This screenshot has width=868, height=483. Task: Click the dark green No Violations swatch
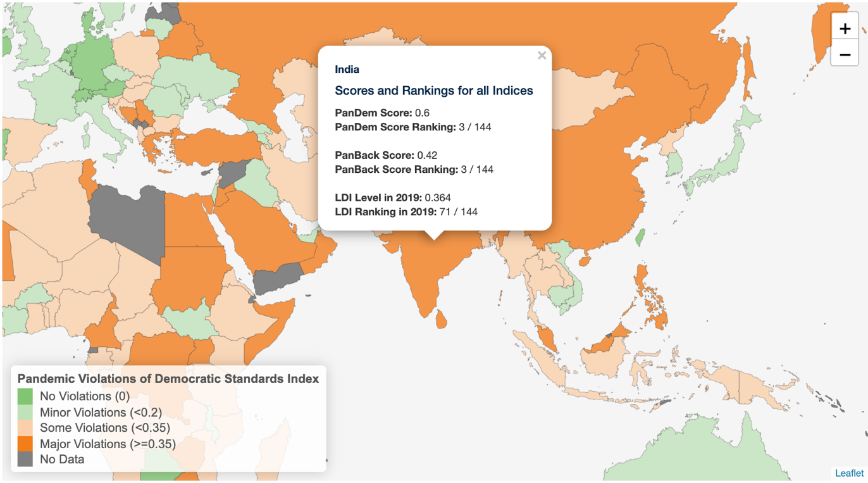click(25, 396)
